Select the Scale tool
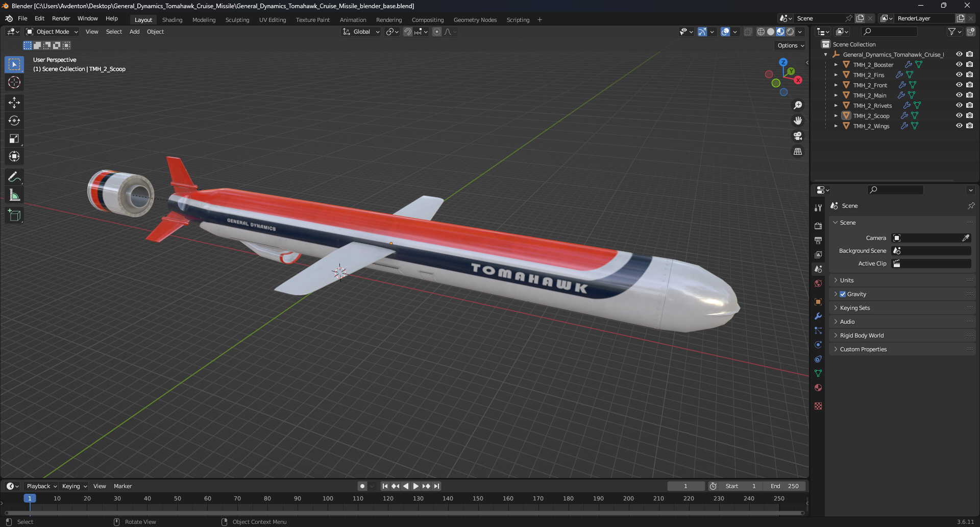 pyautogui.click(x=14, y=138)
